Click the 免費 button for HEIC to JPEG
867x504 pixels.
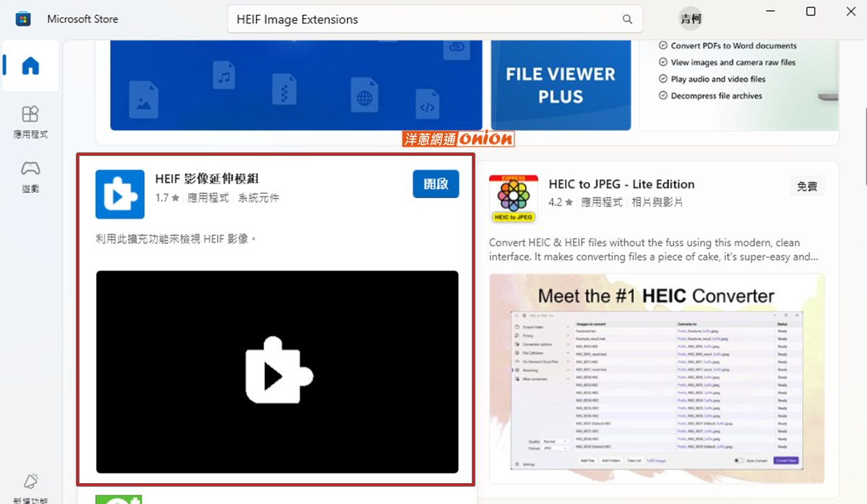tap(807, 186)
